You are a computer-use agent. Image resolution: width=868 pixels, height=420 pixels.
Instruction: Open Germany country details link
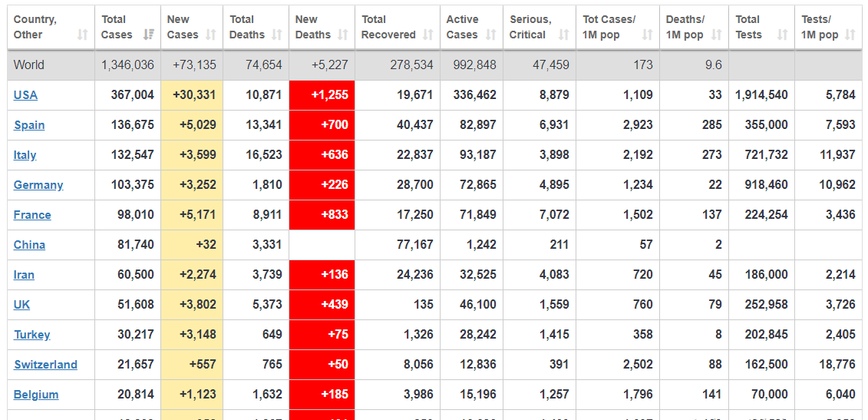[x=38, y=184]
